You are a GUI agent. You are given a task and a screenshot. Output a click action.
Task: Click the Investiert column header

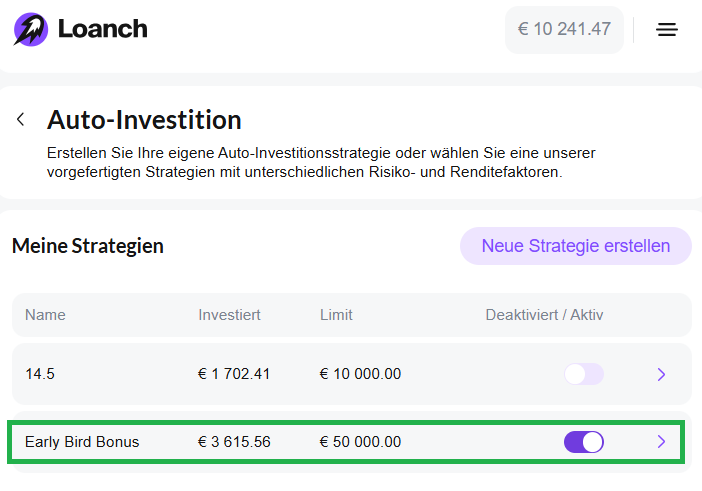click(x=229, y=315)
